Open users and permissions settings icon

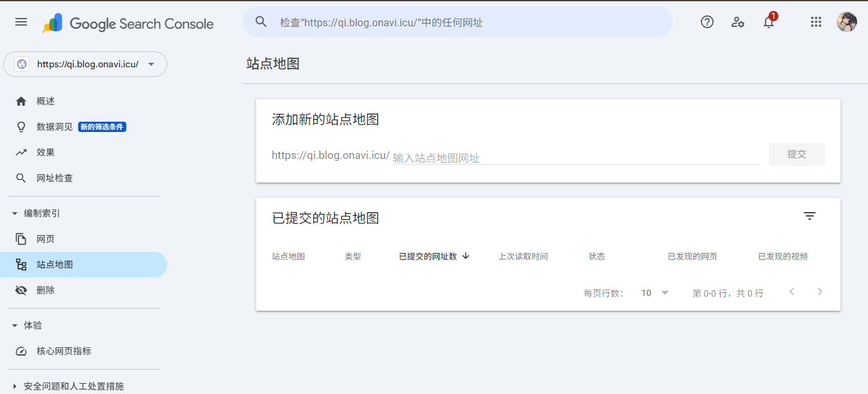click(738, 22)
